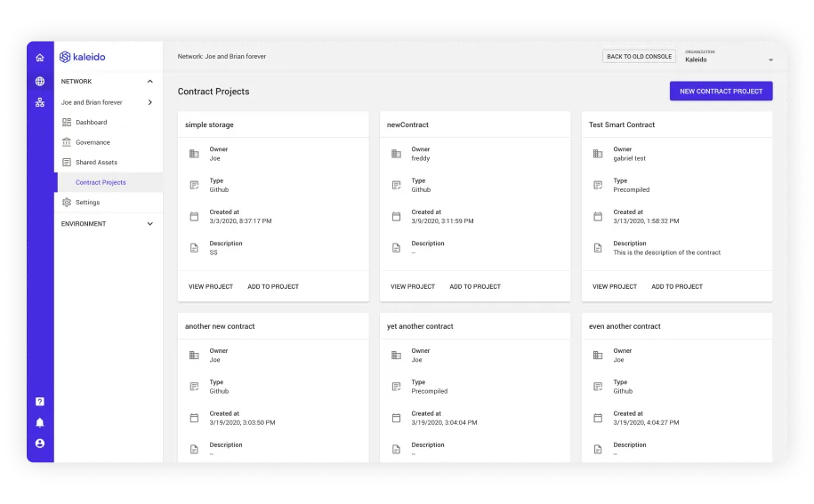
Task: Click Description file icon in simple storage card
Action: (194, 248)
